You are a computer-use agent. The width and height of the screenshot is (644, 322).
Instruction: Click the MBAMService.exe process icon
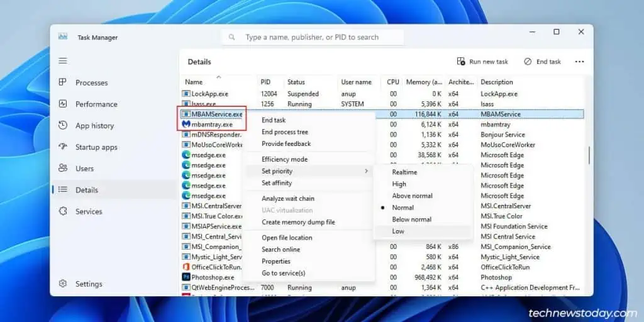pyautogui.click(x=186, y=114)
